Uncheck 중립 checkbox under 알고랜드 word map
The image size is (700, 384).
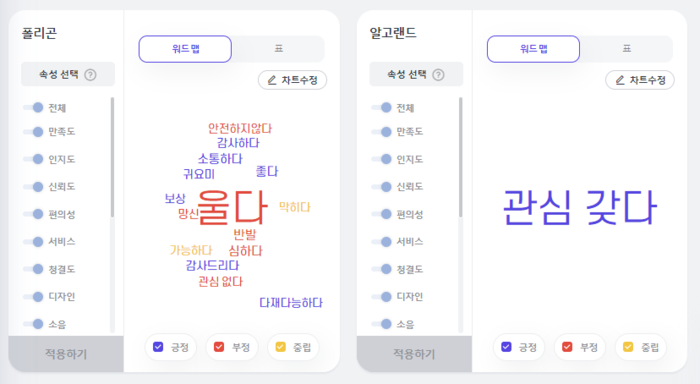628,347
